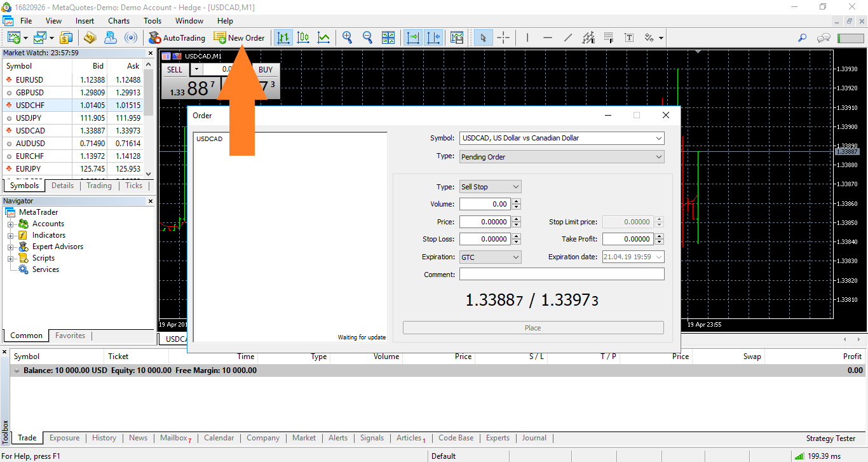Screen dimensions: 868x462
Task: Expand the Scripts tree node
Action: pos(11,258)
